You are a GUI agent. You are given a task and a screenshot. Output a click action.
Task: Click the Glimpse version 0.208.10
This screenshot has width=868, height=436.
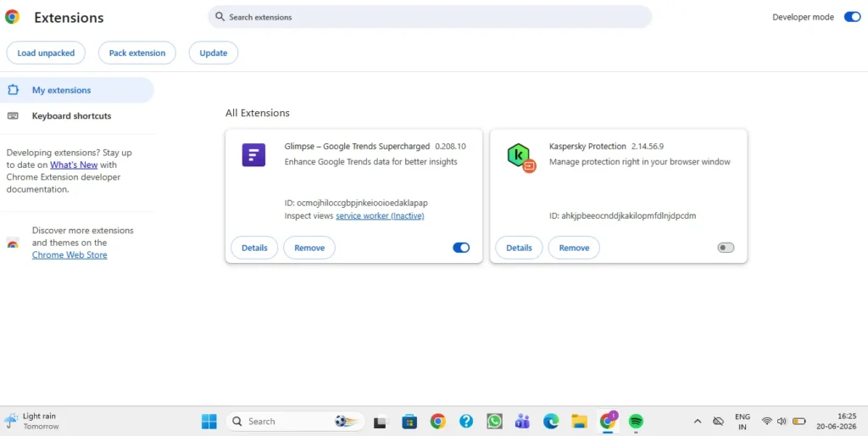point(451,146)
